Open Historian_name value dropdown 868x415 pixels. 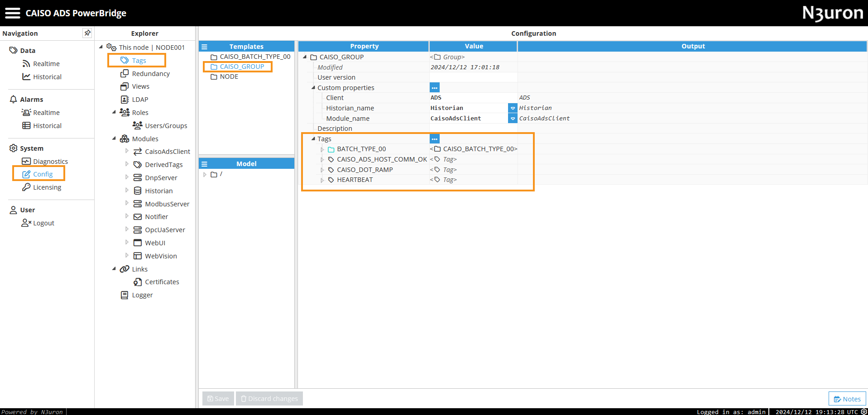click(513, 108)
